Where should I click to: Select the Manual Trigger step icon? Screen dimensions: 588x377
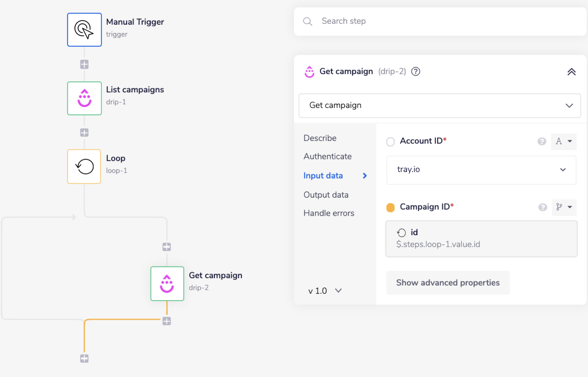(x=84, y=30)
